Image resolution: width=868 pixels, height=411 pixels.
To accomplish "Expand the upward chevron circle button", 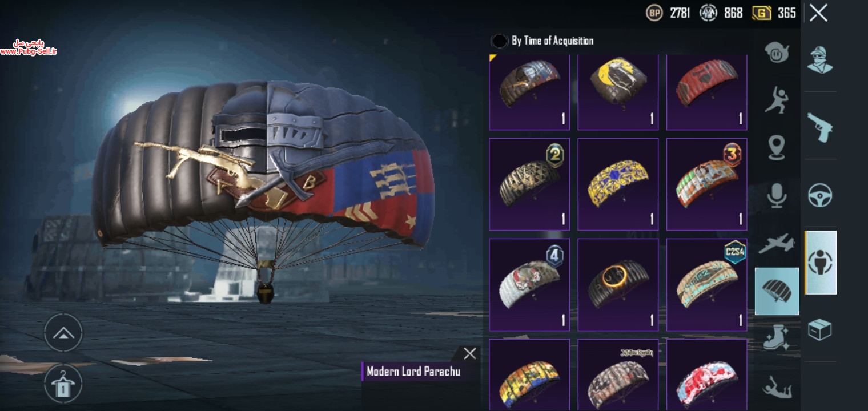I will pos(63,333).
